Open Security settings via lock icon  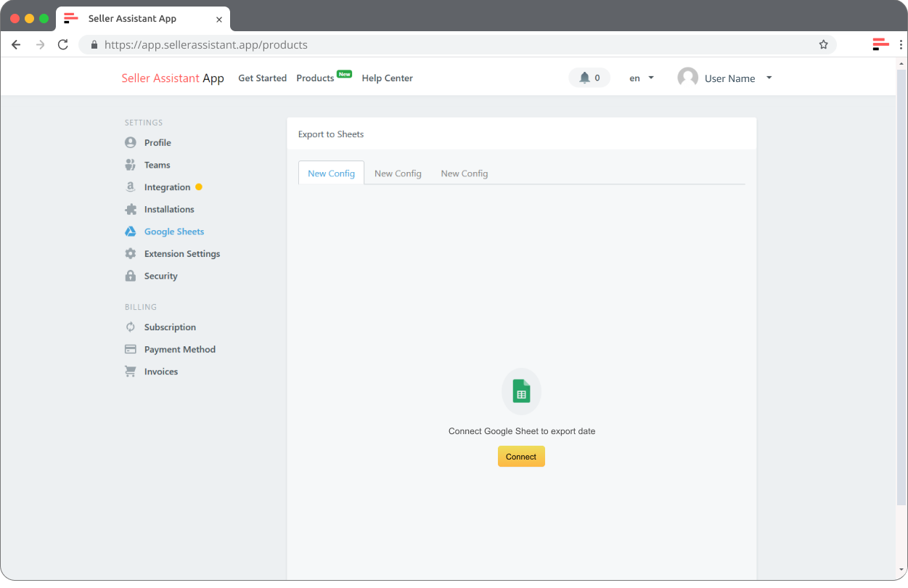(131, 276)
